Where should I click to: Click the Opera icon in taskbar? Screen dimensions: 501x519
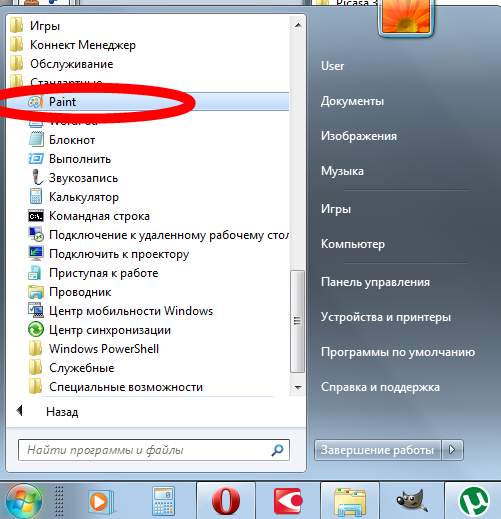point(226,501)
